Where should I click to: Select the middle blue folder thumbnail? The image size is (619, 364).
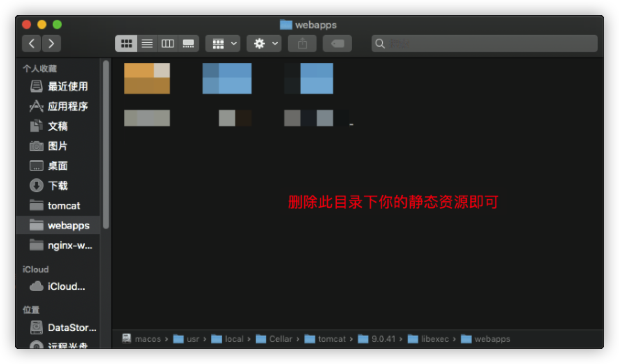[x=227, y=78]
